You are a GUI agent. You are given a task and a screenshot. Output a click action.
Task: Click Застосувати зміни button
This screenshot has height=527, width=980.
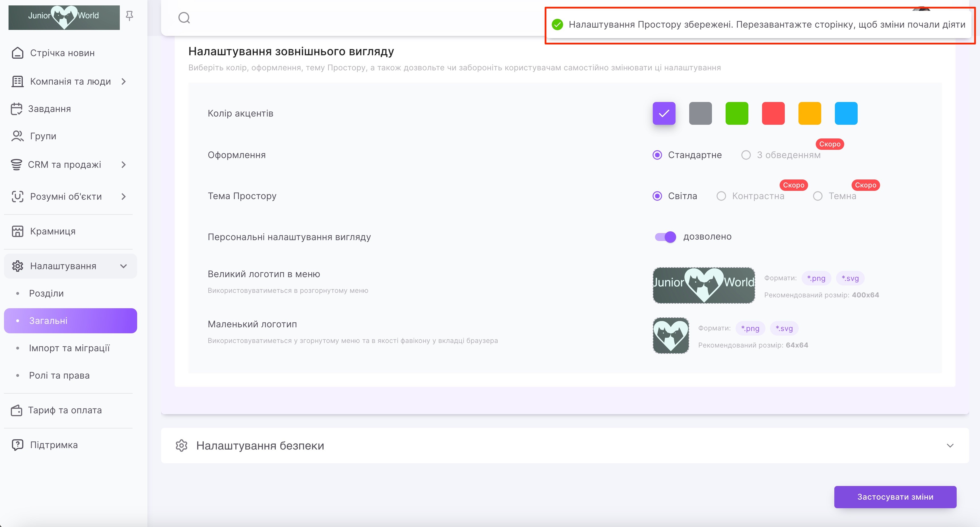[895, 497]
